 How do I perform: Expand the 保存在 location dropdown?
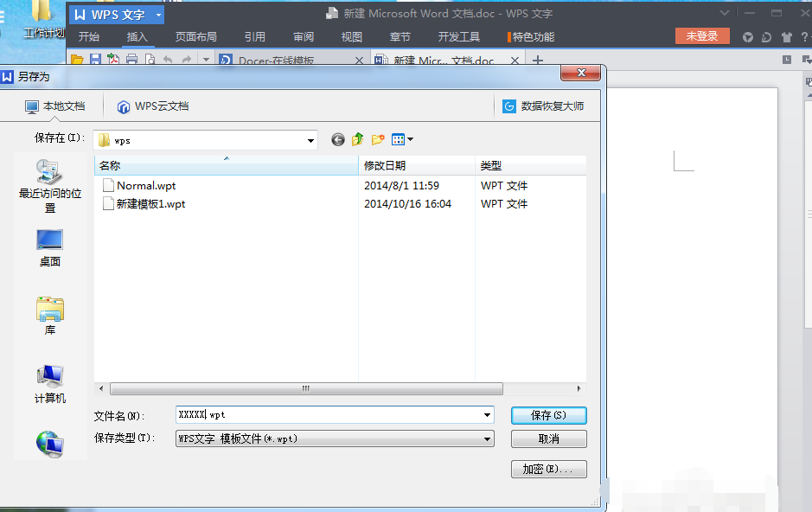pos(309,139)
